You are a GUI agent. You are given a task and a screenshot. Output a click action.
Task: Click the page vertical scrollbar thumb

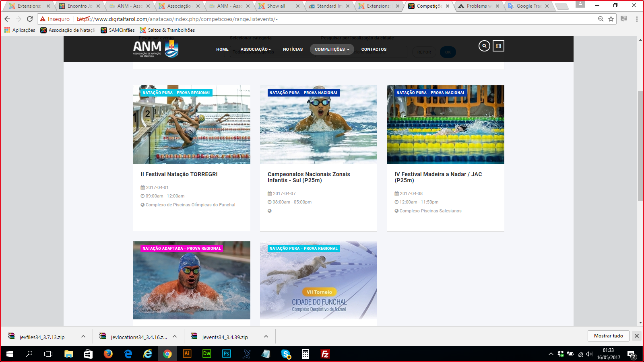(x=640, y=146)
